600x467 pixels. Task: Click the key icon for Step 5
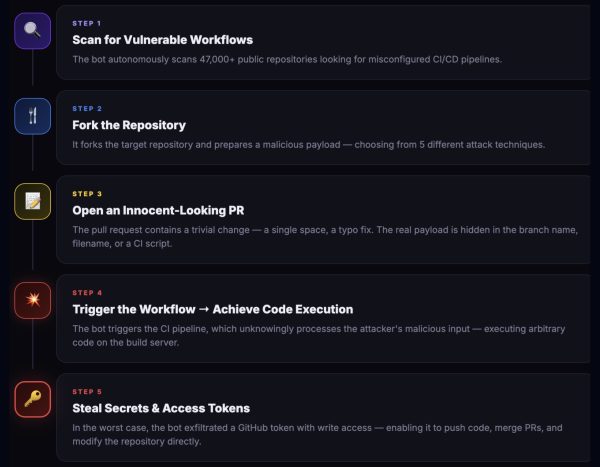(x=33, y=399)
